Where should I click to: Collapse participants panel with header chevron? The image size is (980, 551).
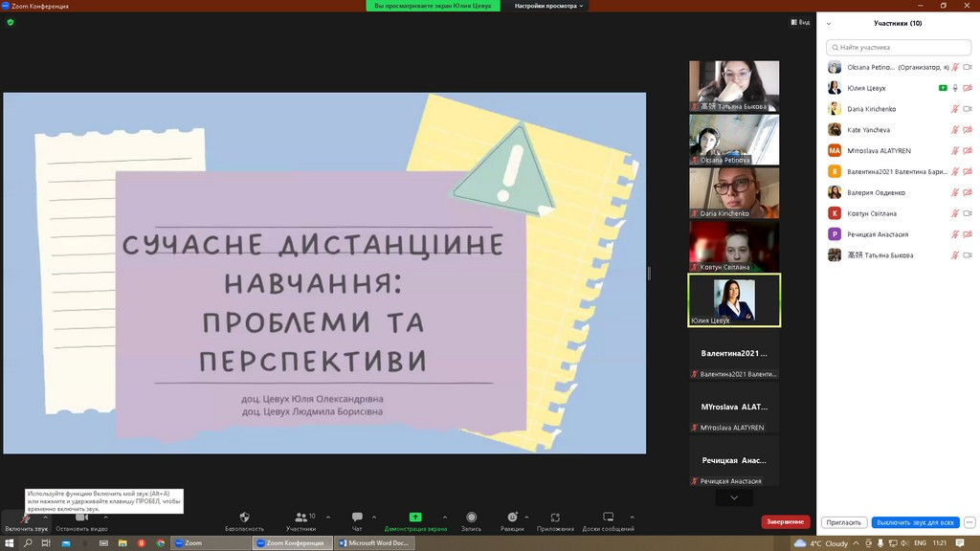pos(829,24)
